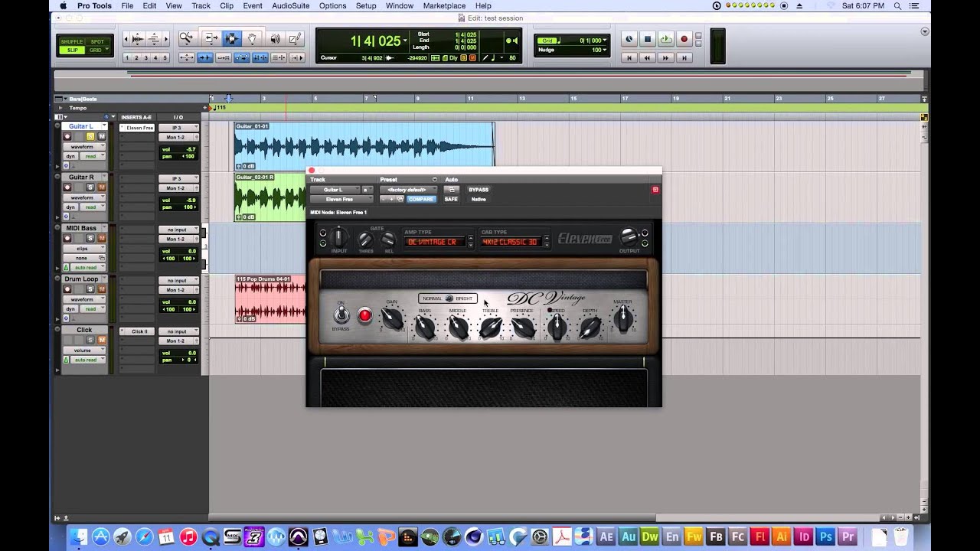Toggle plug-in BYPASS button
980x551 pixels.
(479, 190)
